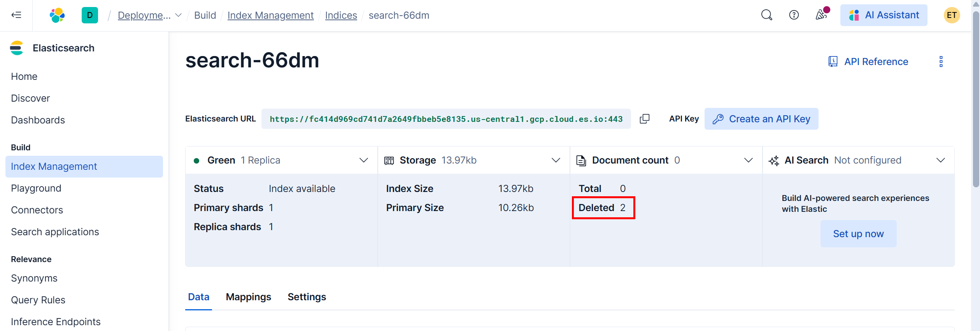The image size is (980, 331).
Task: Click the Deleted documents label
Action: (596, 208)
